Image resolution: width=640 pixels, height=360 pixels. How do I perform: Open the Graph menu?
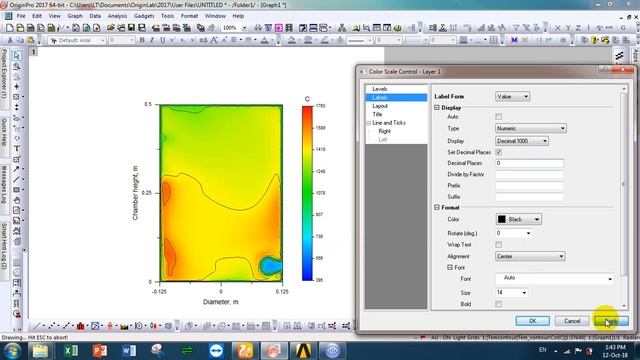coord(75,16)
